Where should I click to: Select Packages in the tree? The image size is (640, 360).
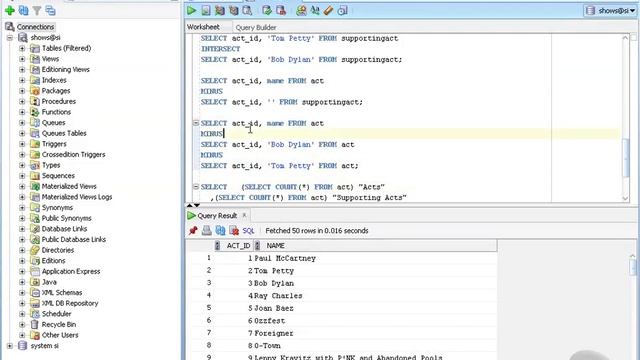pyautogui.click(x=56, y=91)
